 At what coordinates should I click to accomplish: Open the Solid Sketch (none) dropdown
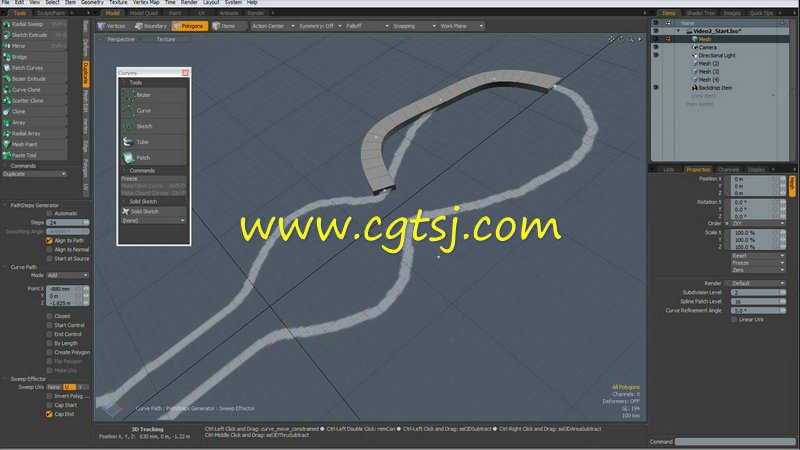click(x=153, y=220)
